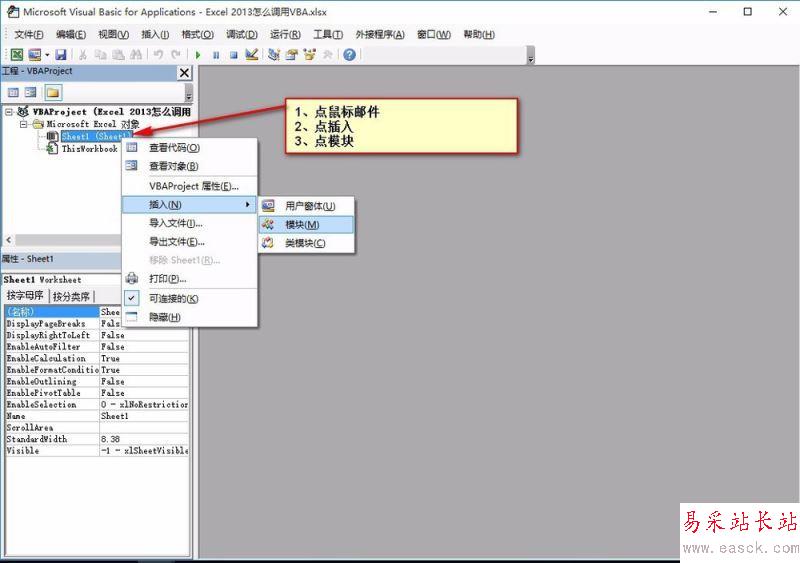The height and width of the screenshot is (563, 800).
Task: Select ThisWorkbook tree item
Action: tap(90, 149)
